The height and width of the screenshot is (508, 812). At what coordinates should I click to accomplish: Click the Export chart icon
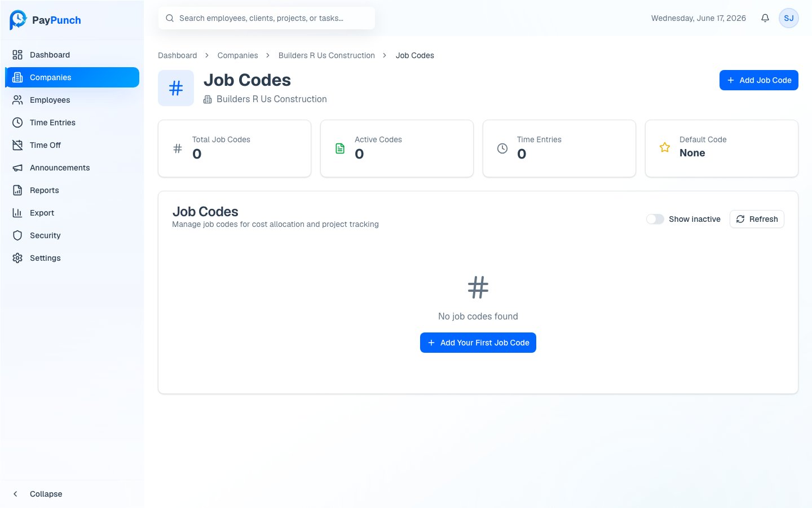coord(17,213)
